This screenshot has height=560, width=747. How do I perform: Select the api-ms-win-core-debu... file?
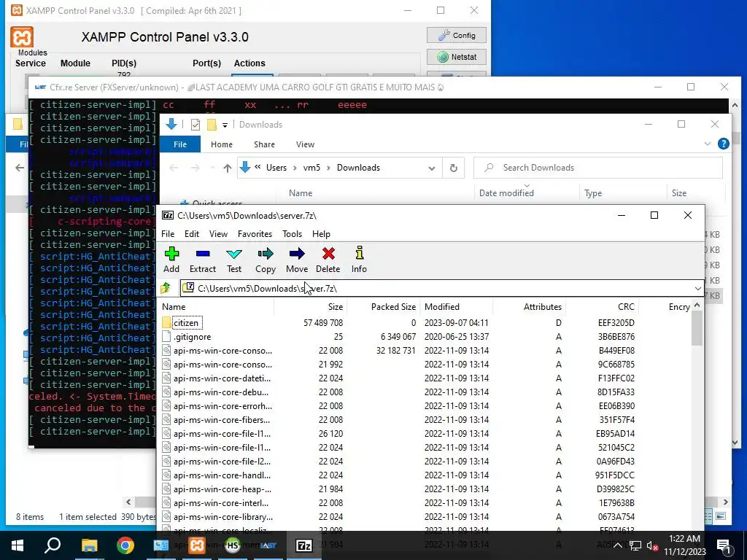tap(220, 392)
